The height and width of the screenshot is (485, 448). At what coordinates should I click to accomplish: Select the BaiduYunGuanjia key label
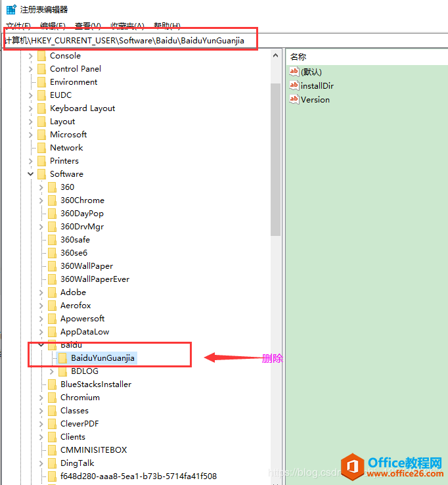tap(103, 358)
